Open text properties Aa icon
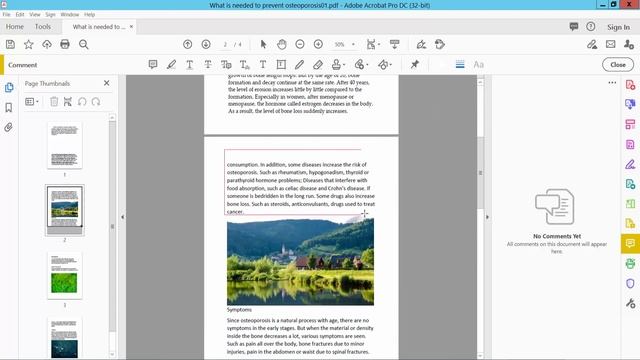This screenshot has height=360, width=640. point(478,64)
